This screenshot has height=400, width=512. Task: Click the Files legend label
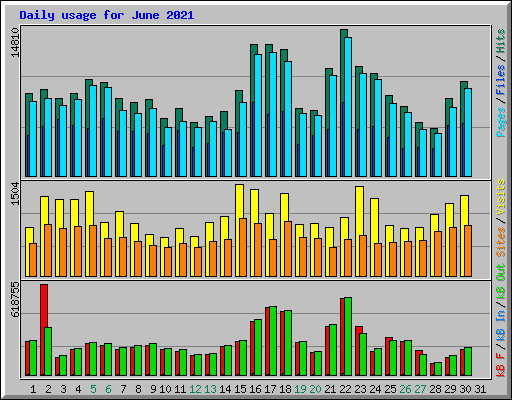click(501, 79)
